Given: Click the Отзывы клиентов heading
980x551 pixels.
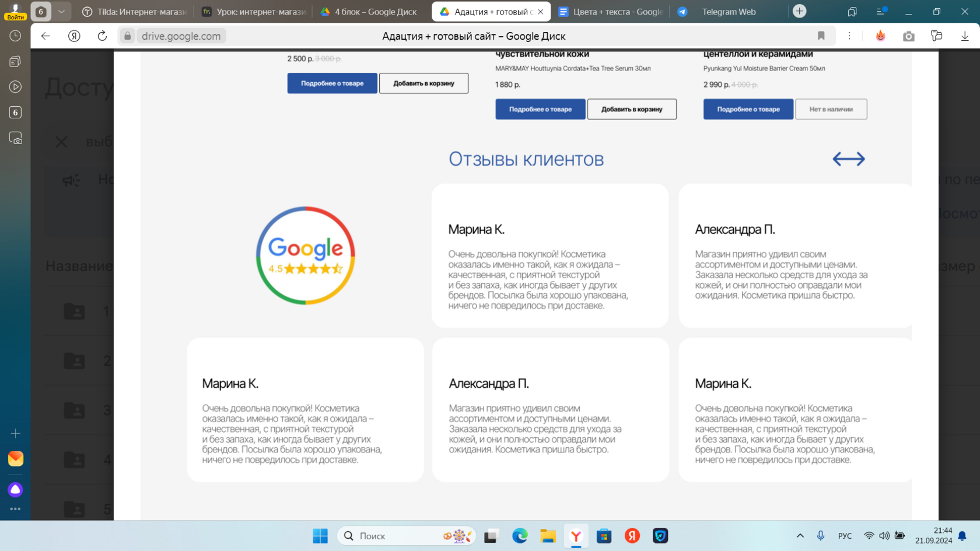Looking at the screenshot, I should pos(526,159).
